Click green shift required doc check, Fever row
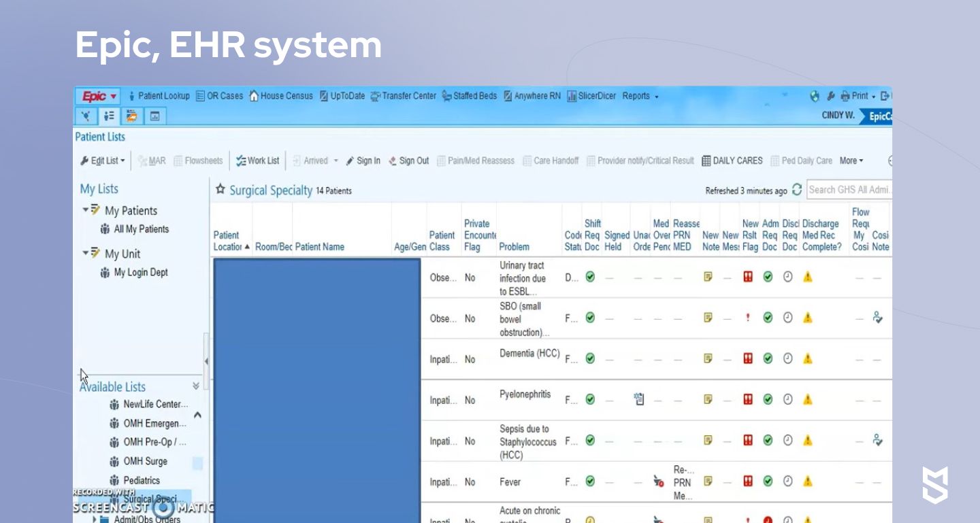The image size is (980, 523). (x=590, y=481)
